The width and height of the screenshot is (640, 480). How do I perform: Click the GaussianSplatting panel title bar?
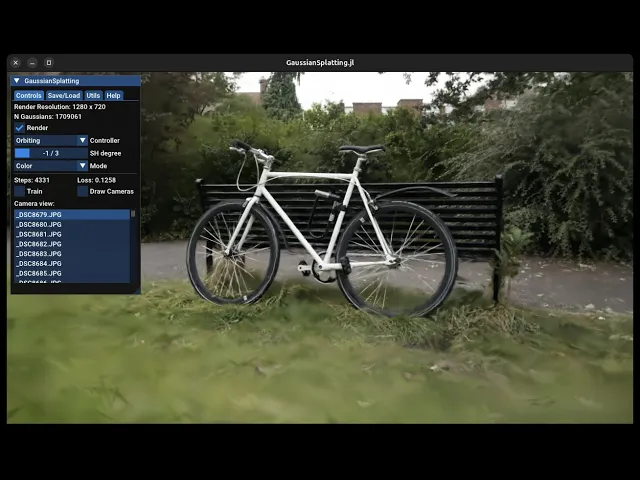(76, 81)
